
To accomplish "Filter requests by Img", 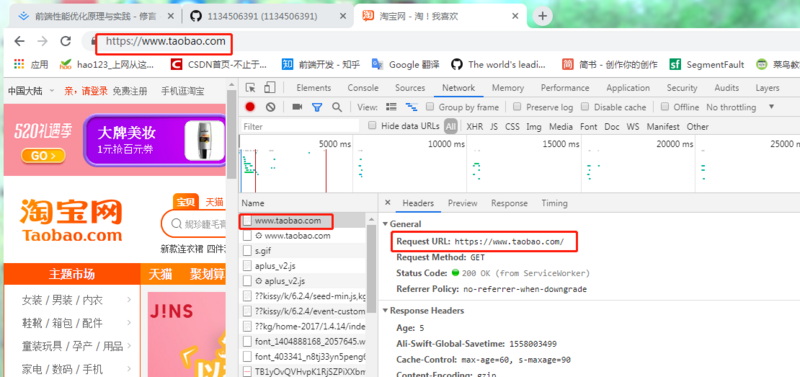I will pyautogui.click(x=534, y=126).
